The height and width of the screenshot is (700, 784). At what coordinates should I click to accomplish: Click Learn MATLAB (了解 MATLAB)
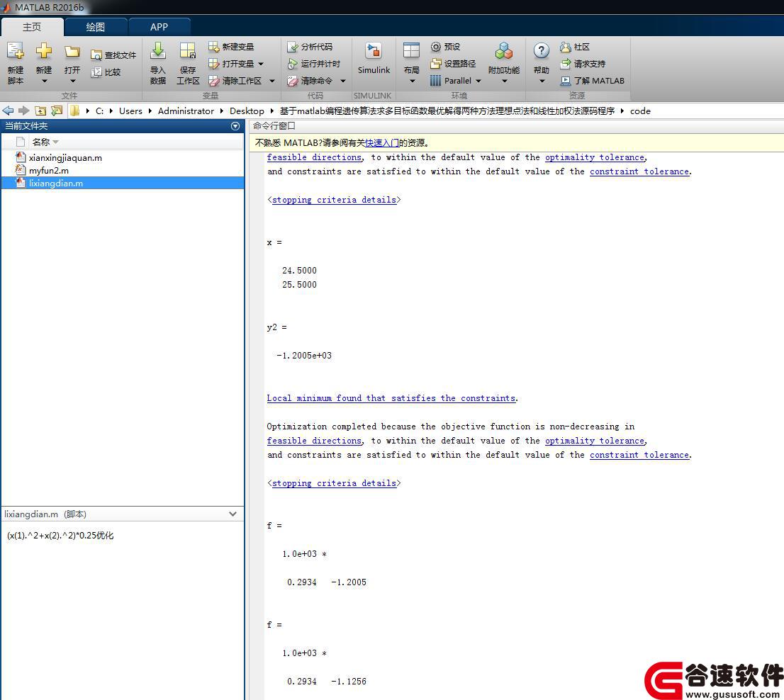[x=592, y=81]
